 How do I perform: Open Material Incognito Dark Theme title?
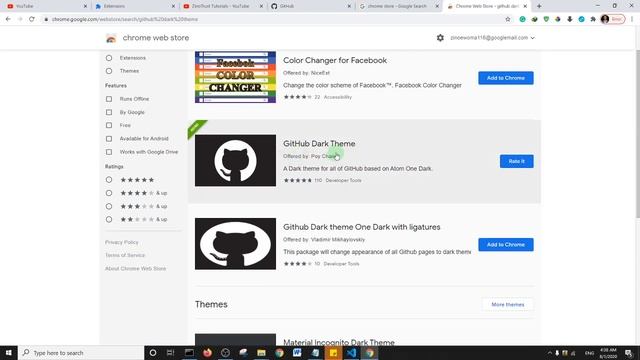(339, 342)
